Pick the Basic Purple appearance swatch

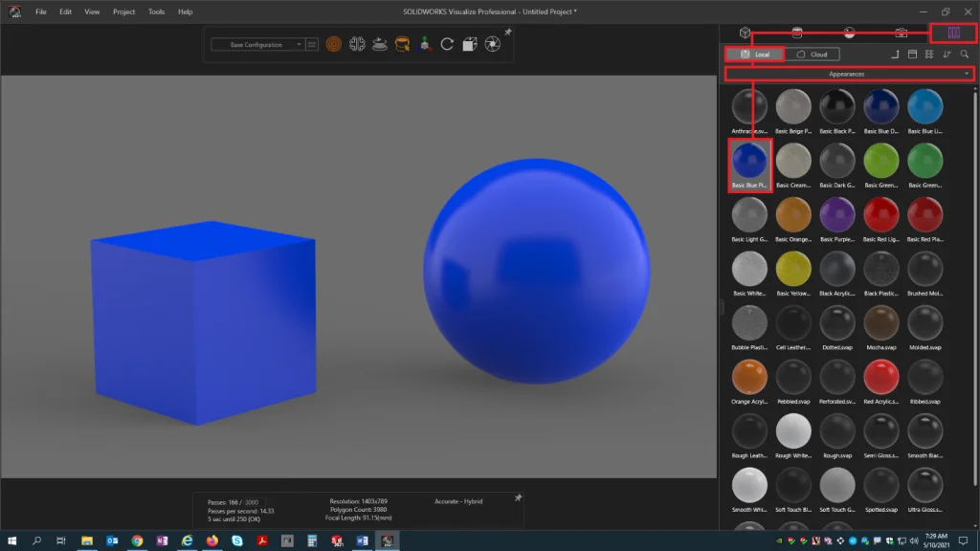tap(837, 215)
